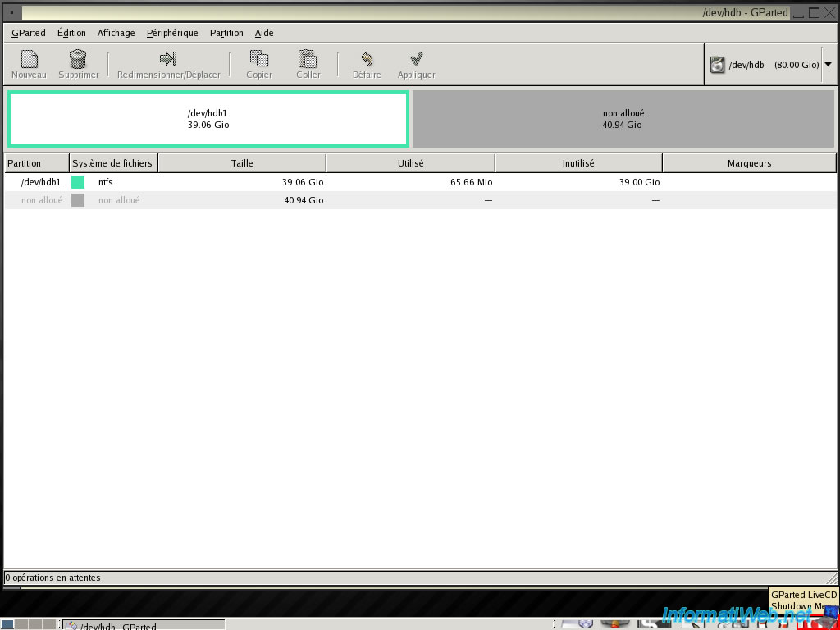Click the Supprimer trash can icon
Image resolution: width=840 pixels, height=630 pixels.
(x=78, y=59)
